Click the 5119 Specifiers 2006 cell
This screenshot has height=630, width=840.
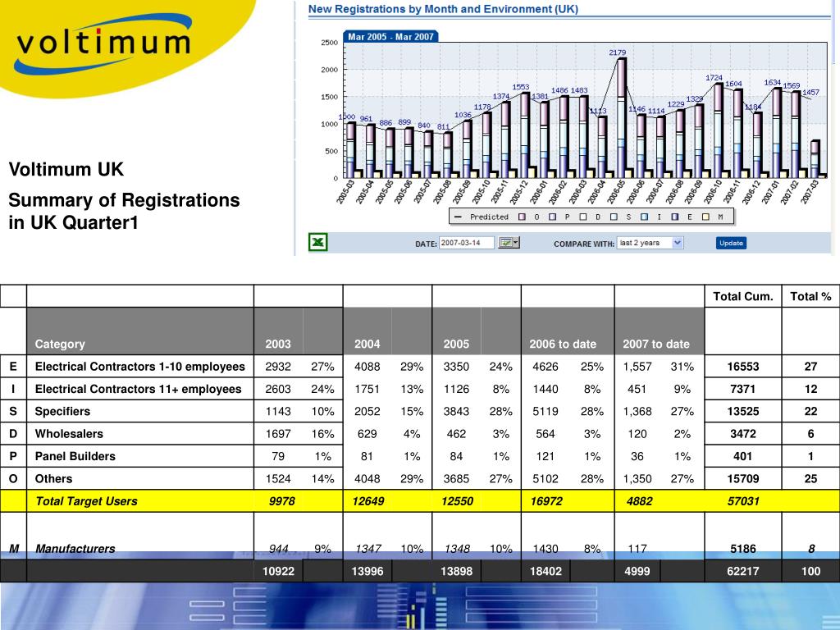546,412
